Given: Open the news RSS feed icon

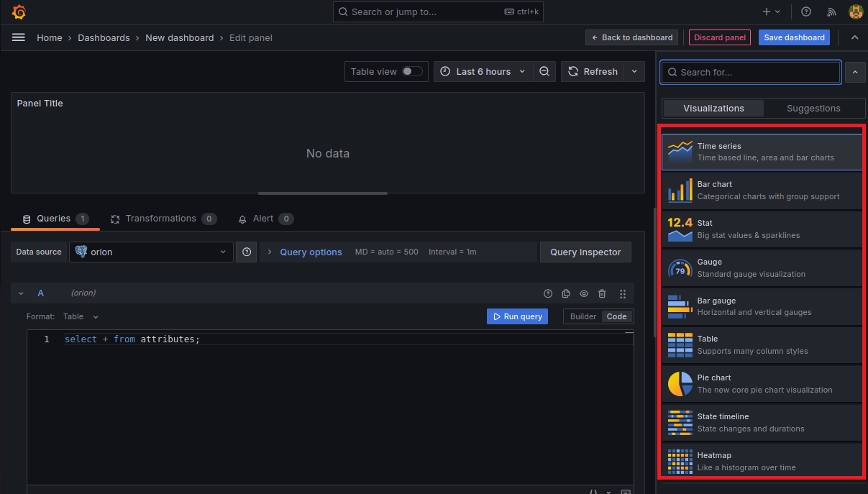Looking at the screenshot, I should (831, 12).
